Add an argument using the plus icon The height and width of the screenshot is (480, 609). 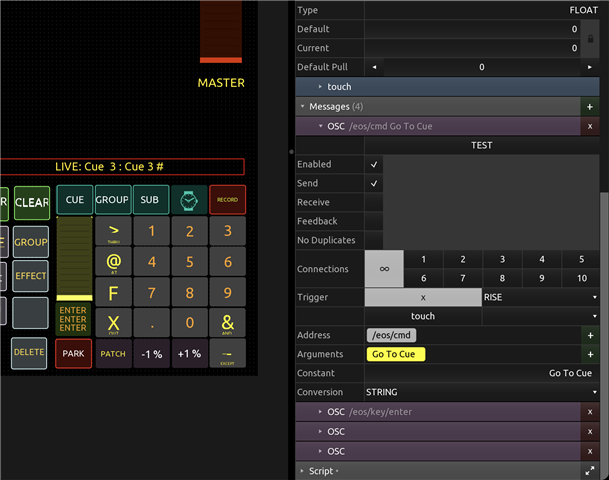[590, 354]
